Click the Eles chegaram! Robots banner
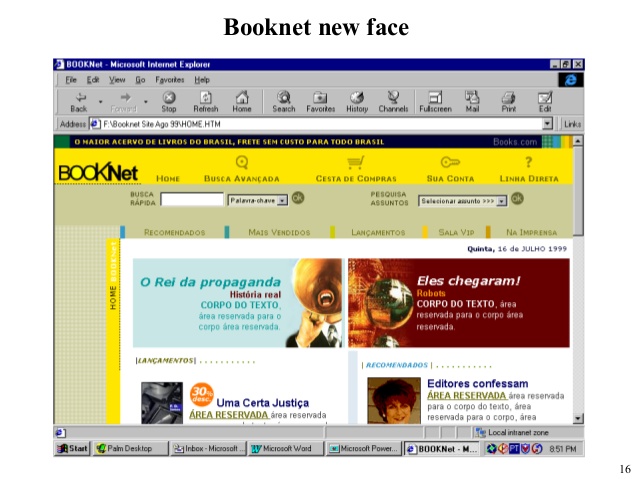 click(x=459, y=303)
